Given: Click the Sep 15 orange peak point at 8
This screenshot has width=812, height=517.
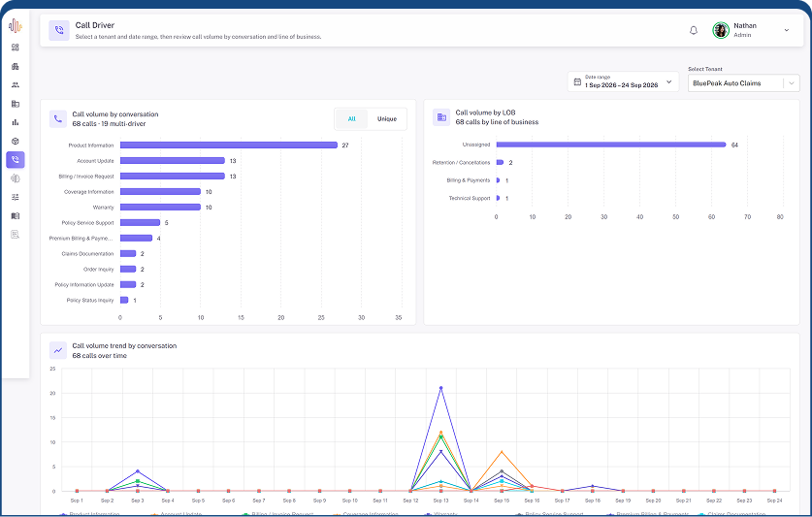Looking at the screenshot, I should (502, 452).
